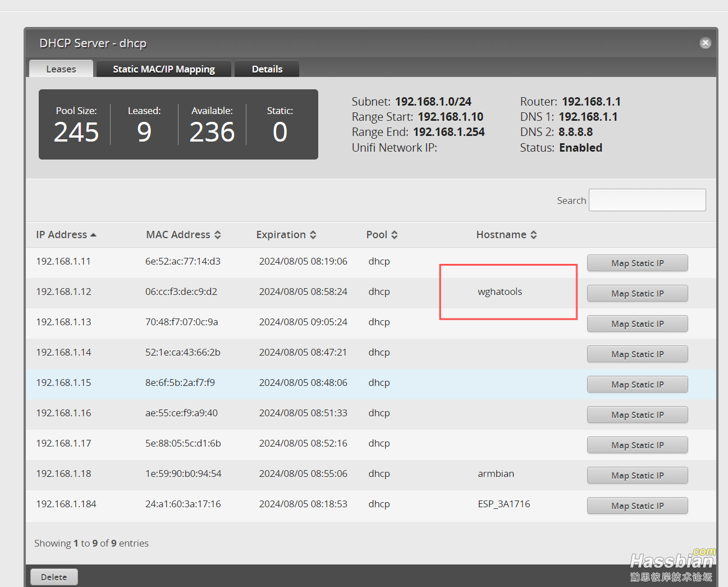
Task: Click the Search input field
Action: pos(647,200)
